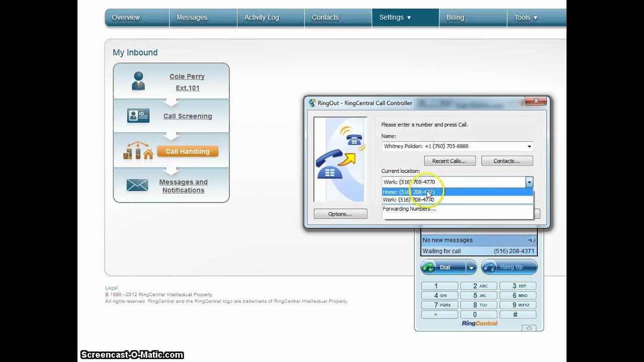Click the Call Screening ID card icon

[138, 116]
